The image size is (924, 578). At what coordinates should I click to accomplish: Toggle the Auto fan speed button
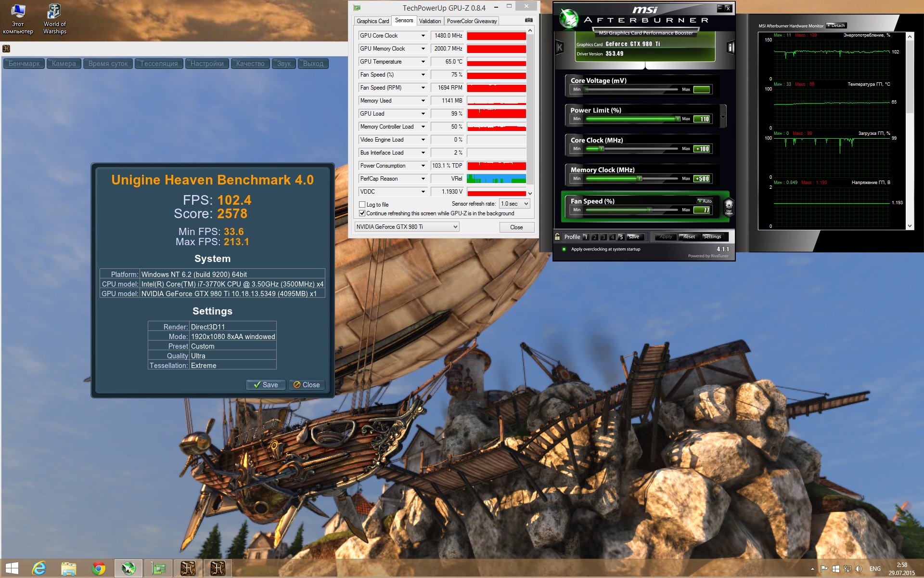tap(705, 201)
